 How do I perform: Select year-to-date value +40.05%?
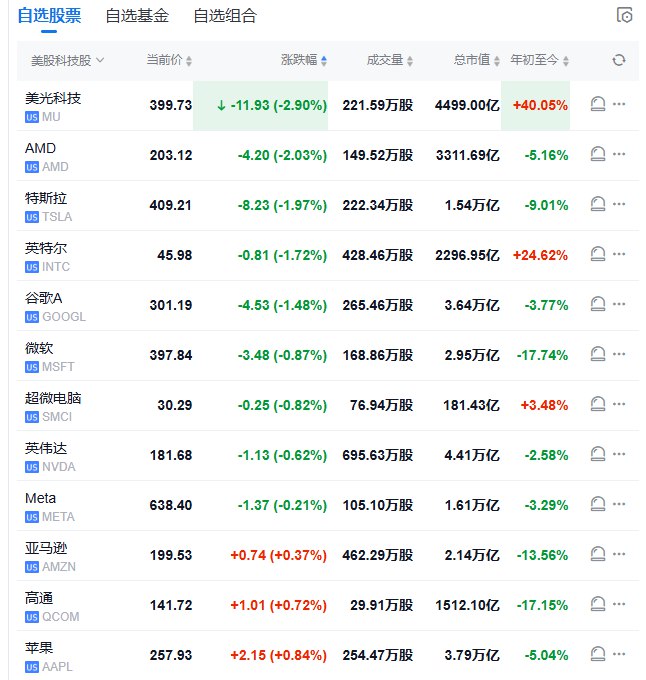click(540, 105)
